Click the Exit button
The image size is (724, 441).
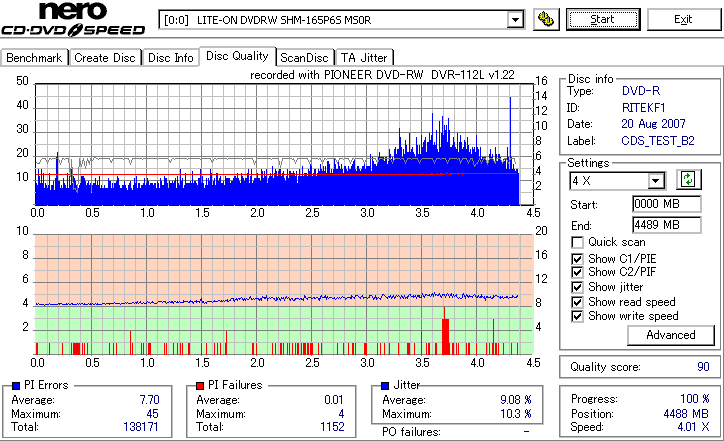pyautogui.click(x=683, y=19)
